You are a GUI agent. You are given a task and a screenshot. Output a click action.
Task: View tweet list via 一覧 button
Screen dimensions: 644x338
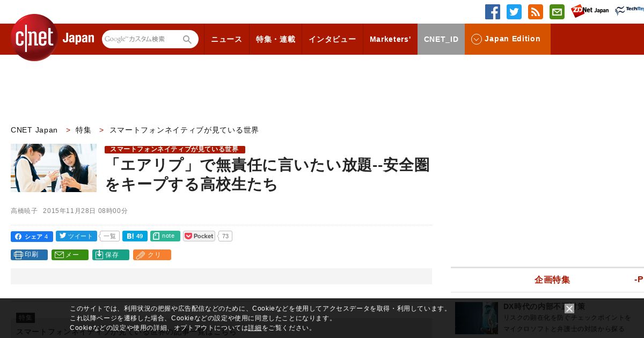click(109, 236)
